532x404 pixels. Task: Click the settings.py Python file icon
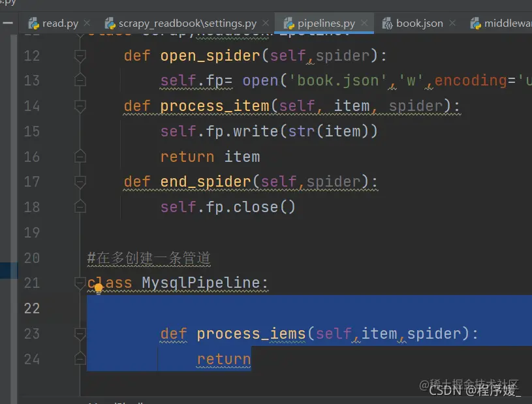pos(110,23)
